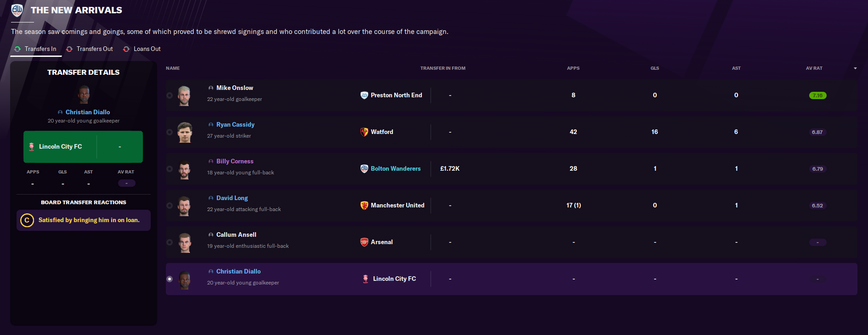Select the Mike Onslow row radio button
This screenshot has width=868, height=335.
pyautogui.click(x=170, y=95)
